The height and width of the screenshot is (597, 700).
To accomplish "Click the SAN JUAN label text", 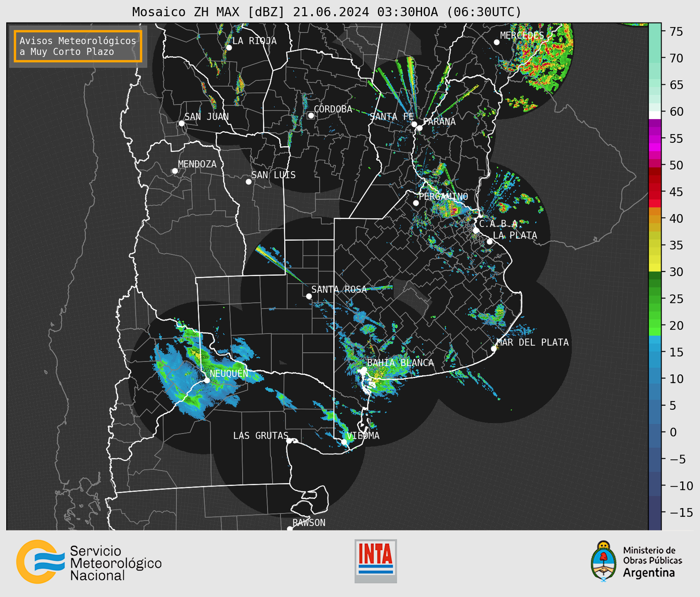I will click(x=207, y=117).
